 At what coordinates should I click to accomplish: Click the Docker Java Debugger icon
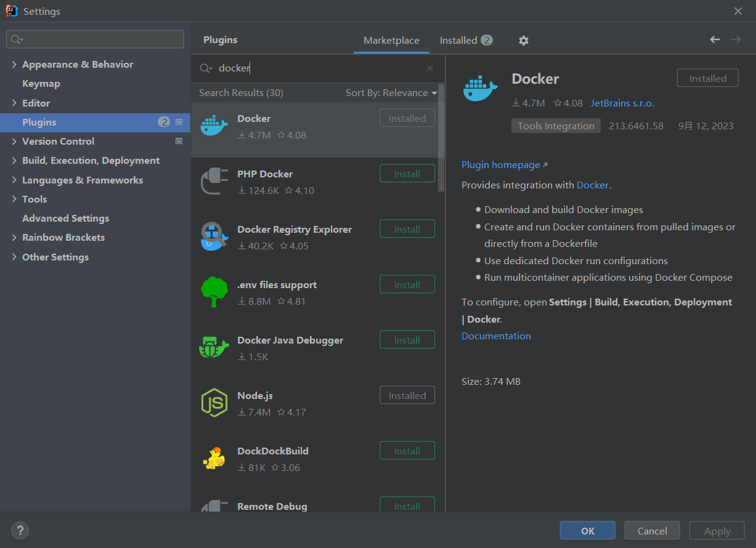[x=214, y=347]
